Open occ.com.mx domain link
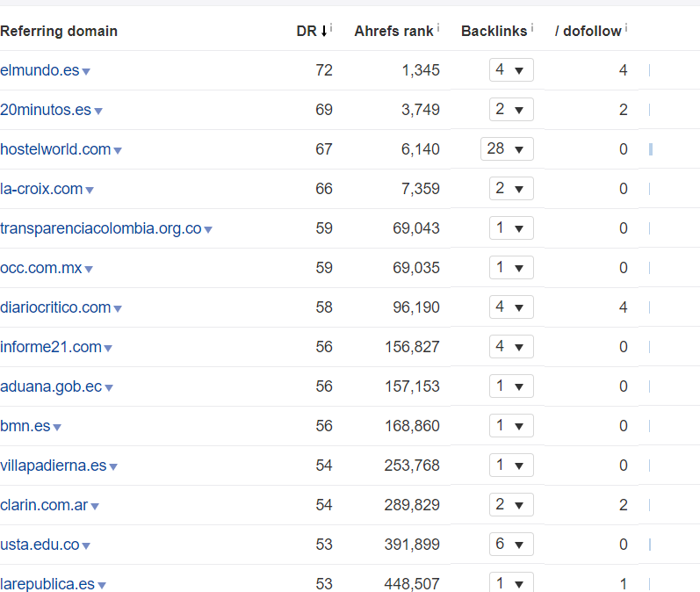700x592 pixels. click(x=41, y=267)
